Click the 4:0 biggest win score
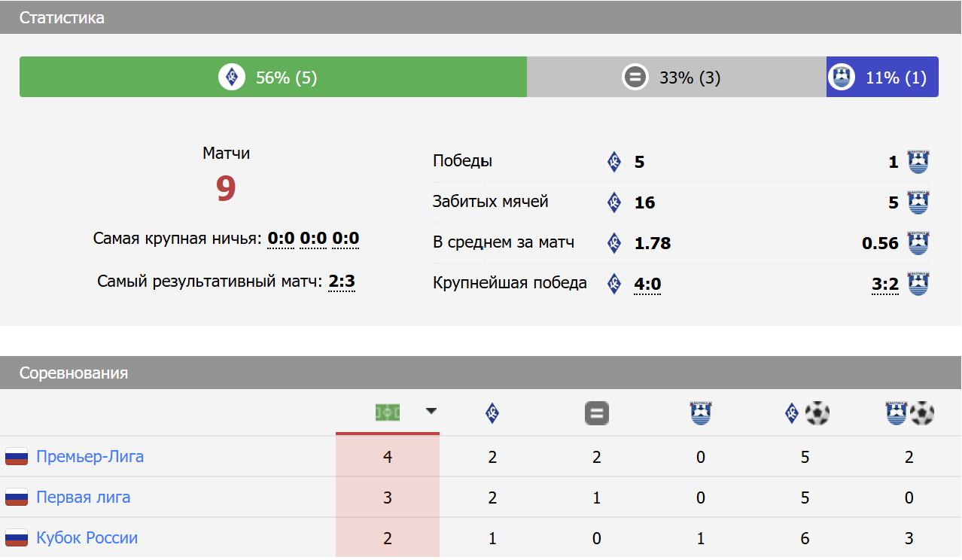 tap(647, 284)
